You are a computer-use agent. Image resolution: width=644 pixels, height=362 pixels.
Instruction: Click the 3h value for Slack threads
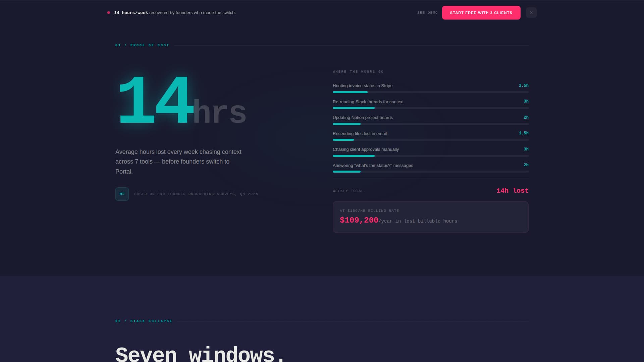526,101
